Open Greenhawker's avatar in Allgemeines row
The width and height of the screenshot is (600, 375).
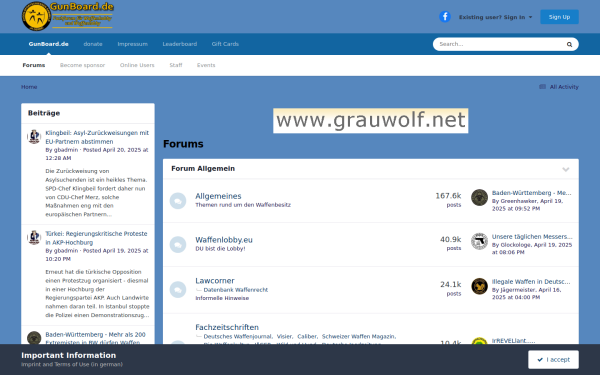pos(479,197)
